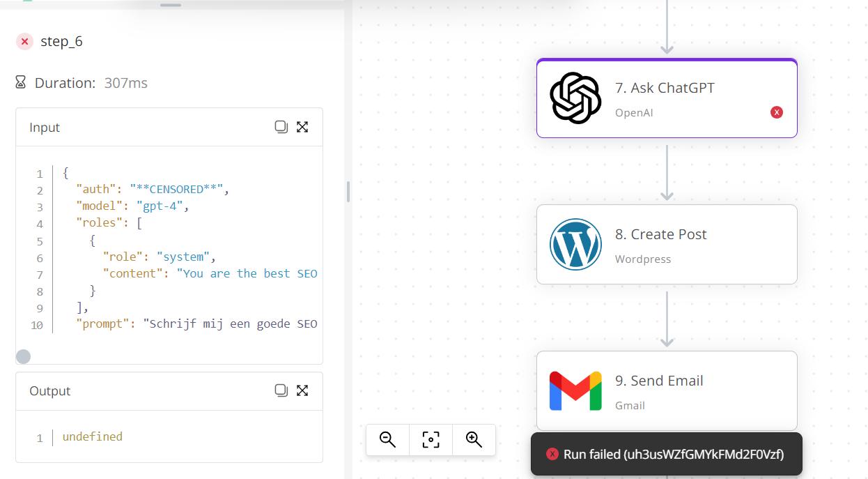
Task: Click the Gmail logo on step 9
Action: (575, 391)
